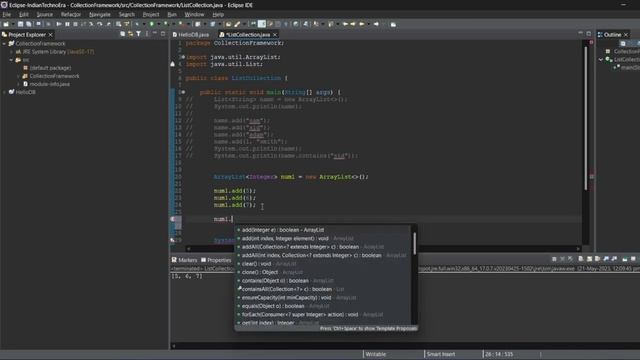640x360 pixels.
Task: Save the current file with Save icon
Action: (20, 24)
